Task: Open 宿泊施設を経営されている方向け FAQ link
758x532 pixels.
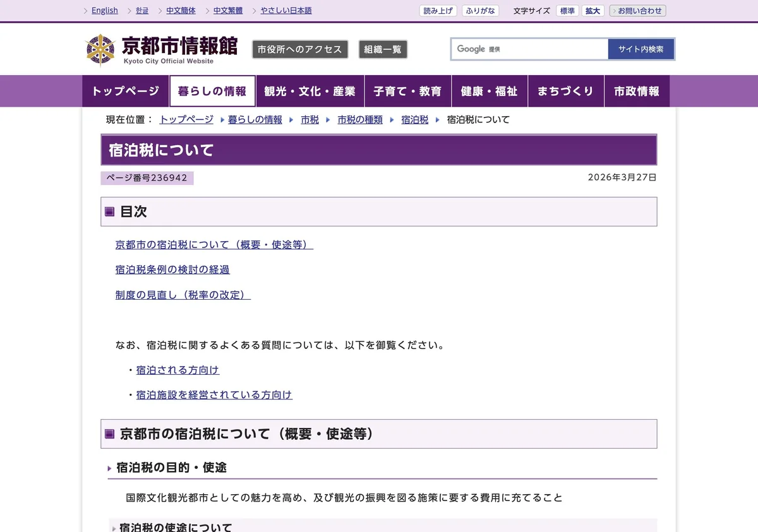Action: 214,395
